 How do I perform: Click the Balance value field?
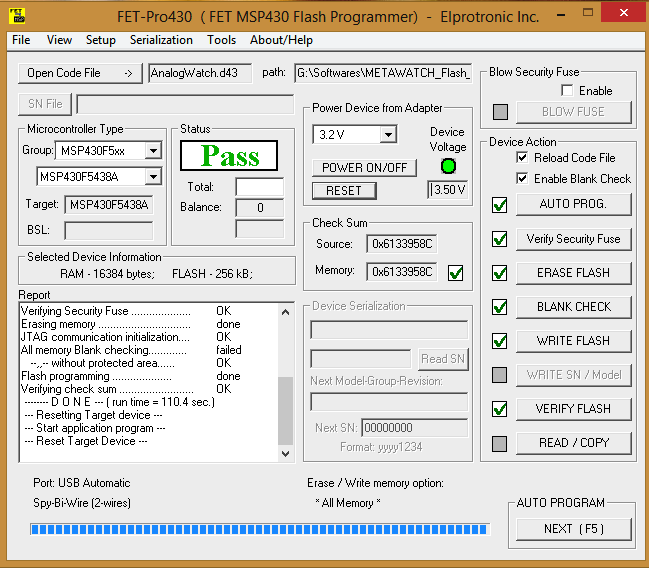[260, 207]
